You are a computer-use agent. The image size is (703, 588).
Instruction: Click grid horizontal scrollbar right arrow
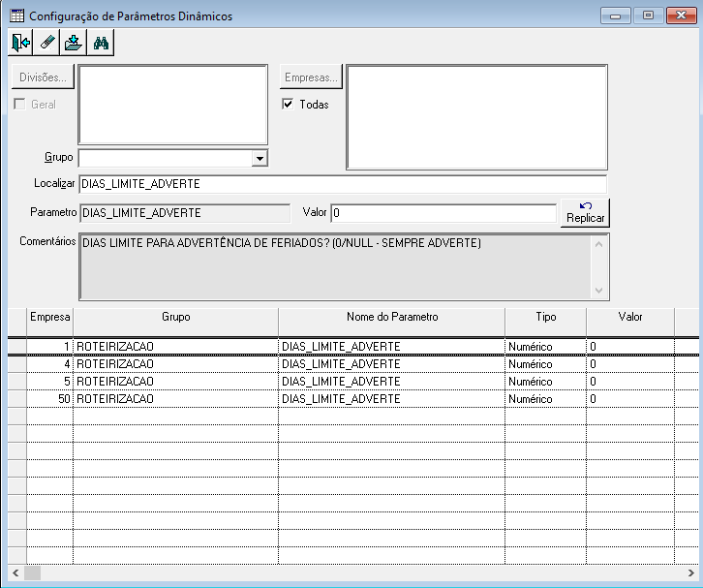pyautogui.click(x=690, y=573)
